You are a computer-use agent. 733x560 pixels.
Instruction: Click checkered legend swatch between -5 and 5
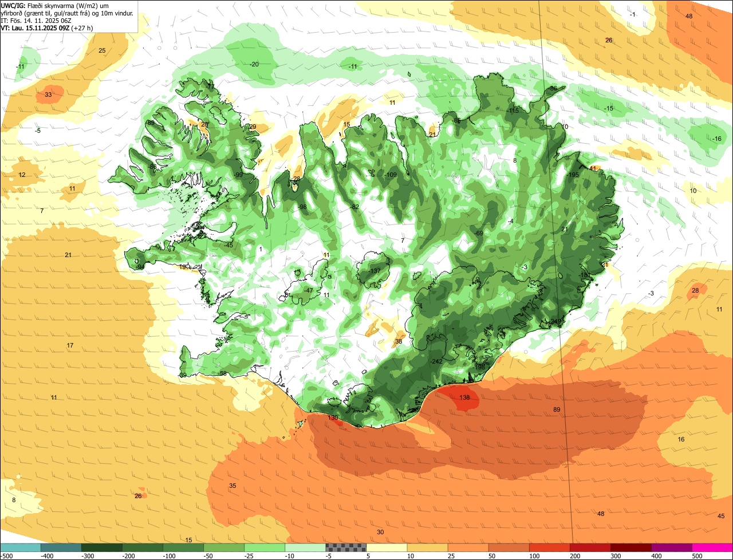[346, 547]
